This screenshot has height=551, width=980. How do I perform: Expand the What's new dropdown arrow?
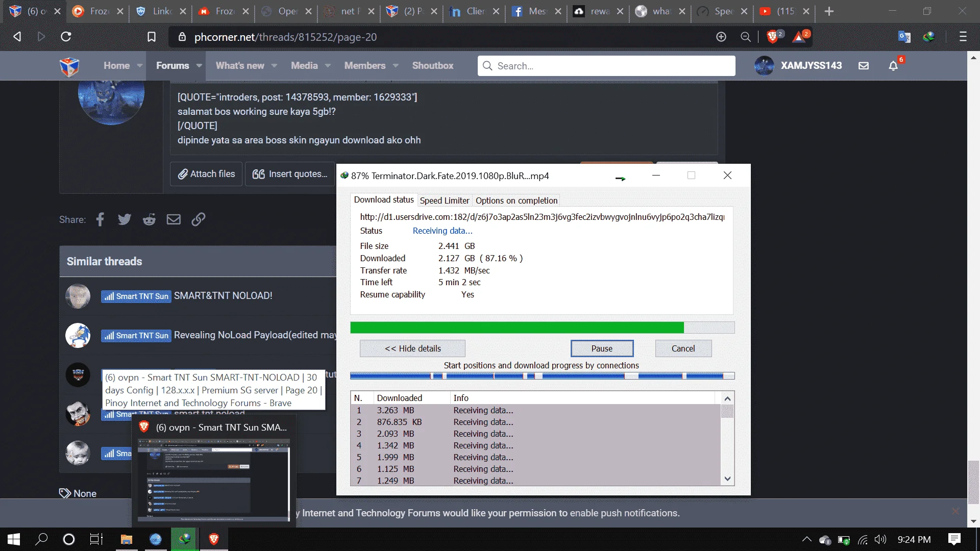274,66
